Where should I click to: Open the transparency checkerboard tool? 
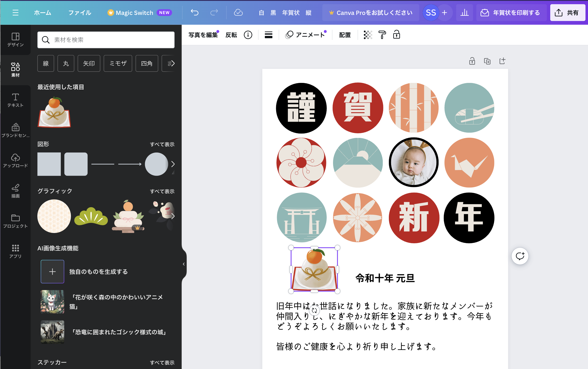tap(368, 35)
